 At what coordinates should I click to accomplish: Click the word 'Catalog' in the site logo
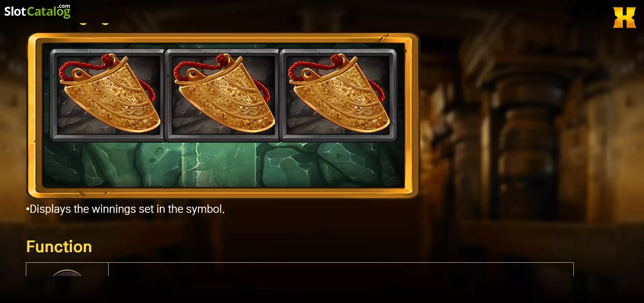coord(48,12)
